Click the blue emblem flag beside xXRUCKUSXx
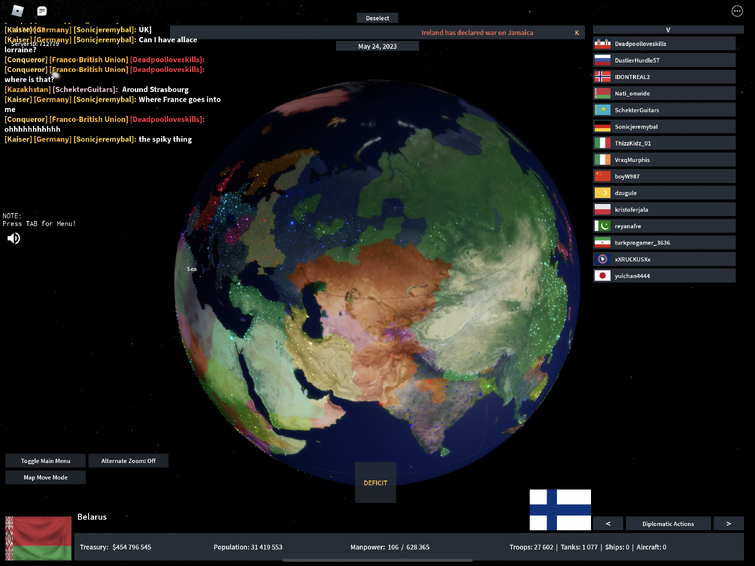 coord(602,259)
